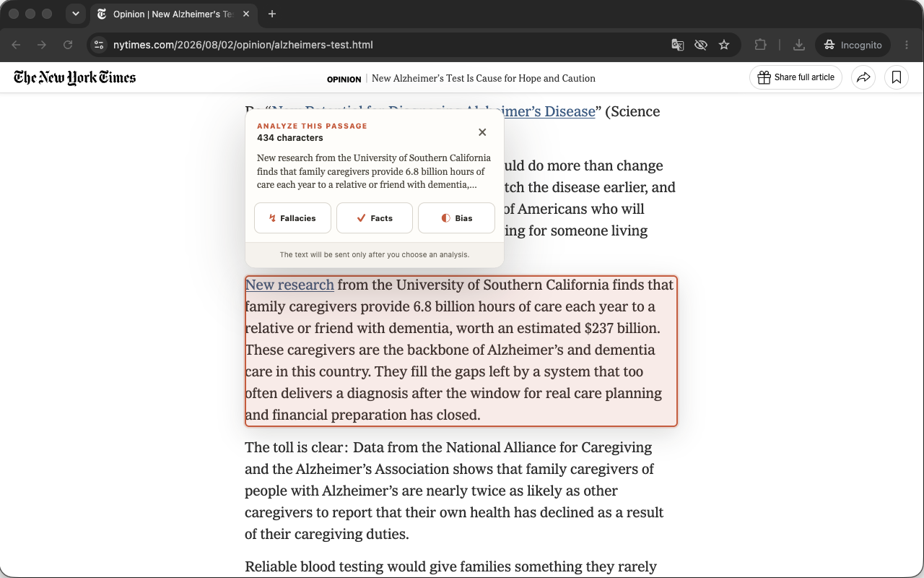Open the New research link
The height and width of the screenshot is (578, 924).
coord(289,285)
